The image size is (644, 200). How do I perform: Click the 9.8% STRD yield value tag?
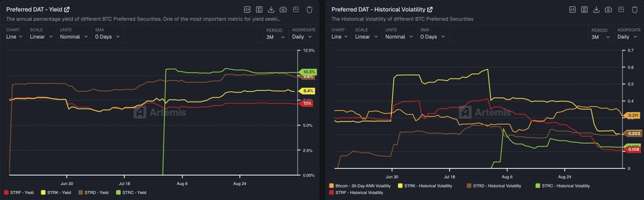click(x=308, y=77)
